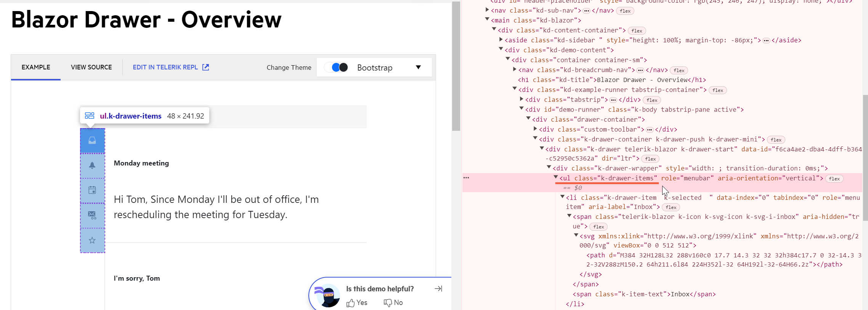
Task: Click flex badge on kd-content-container line
Action: click(637, 31)
